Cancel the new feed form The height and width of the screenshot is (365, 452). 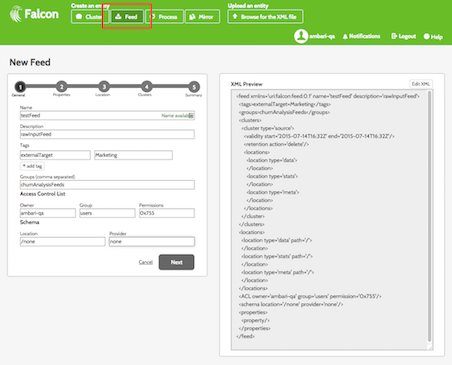pyautogui.click(x=146, y=262)
